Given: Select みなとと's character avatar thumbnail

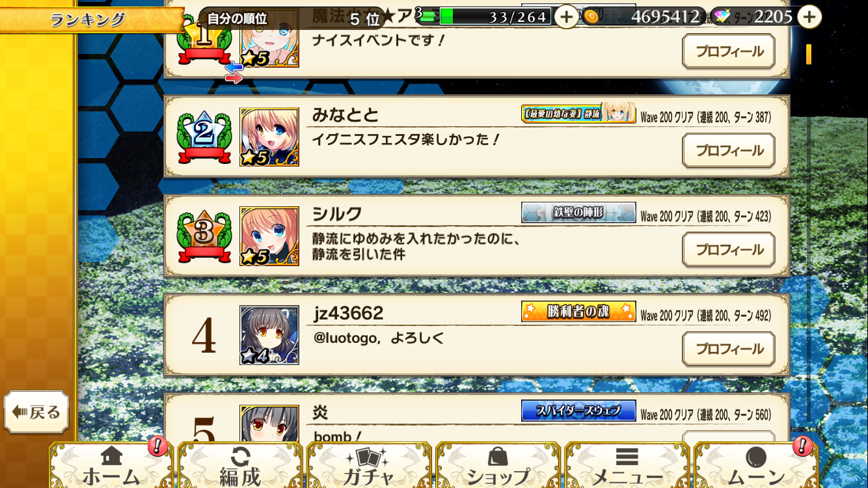Looking at the screenshot, I should click(x=269, y=137).
